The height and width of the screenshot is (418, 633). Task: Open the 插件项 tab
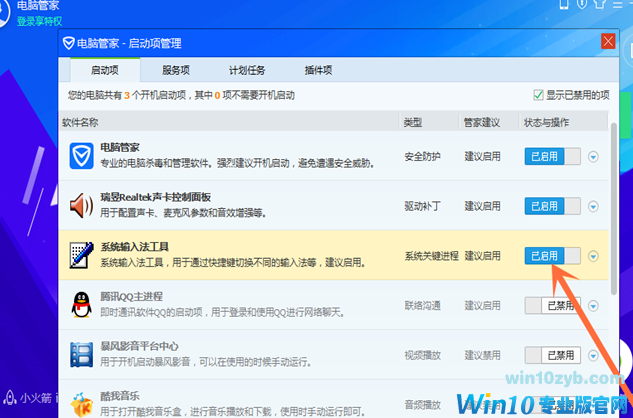pyautogui.click(x=318, y=70)
